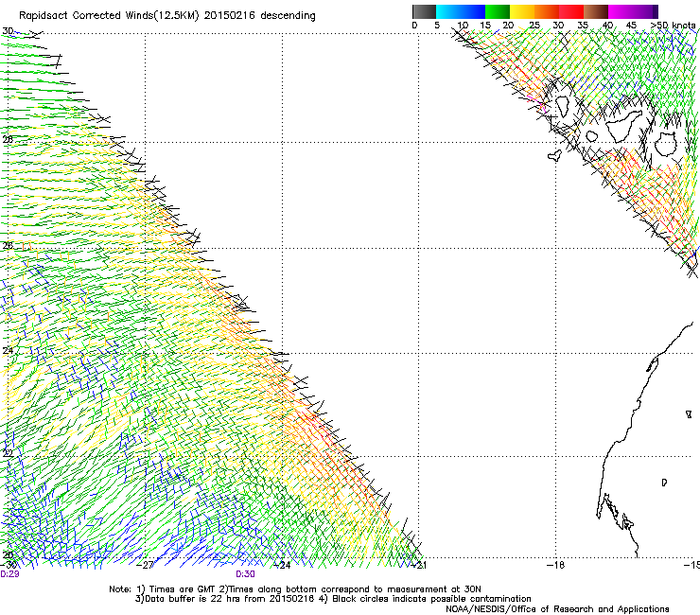Click the latitude label '30'

[x=8, y=31]
